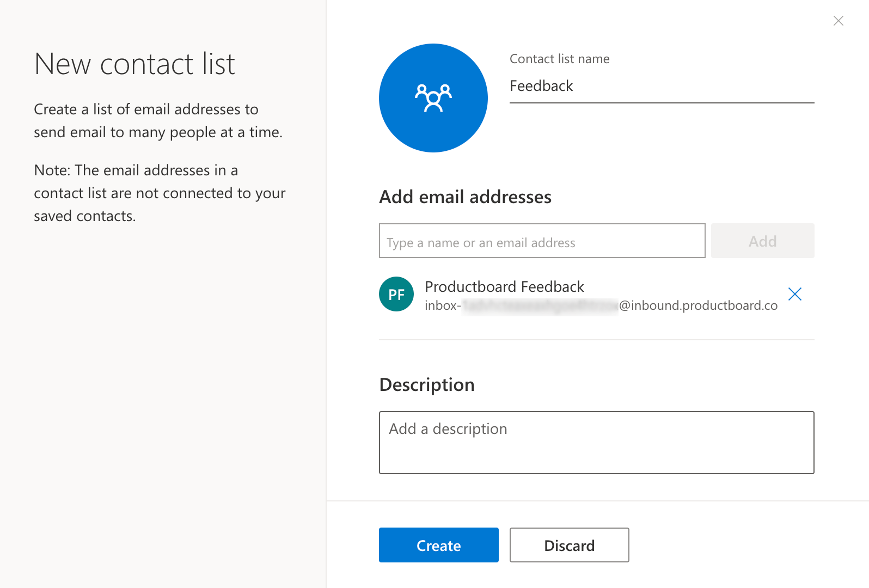This screenshot has height=588, width=869.
Task: Discard the new contact list
Action: (570, 545)
